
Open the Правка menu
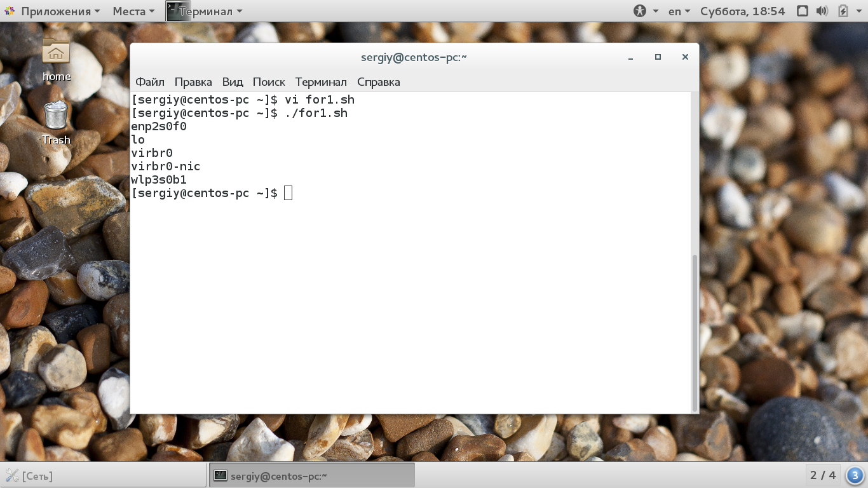point(193,82)
